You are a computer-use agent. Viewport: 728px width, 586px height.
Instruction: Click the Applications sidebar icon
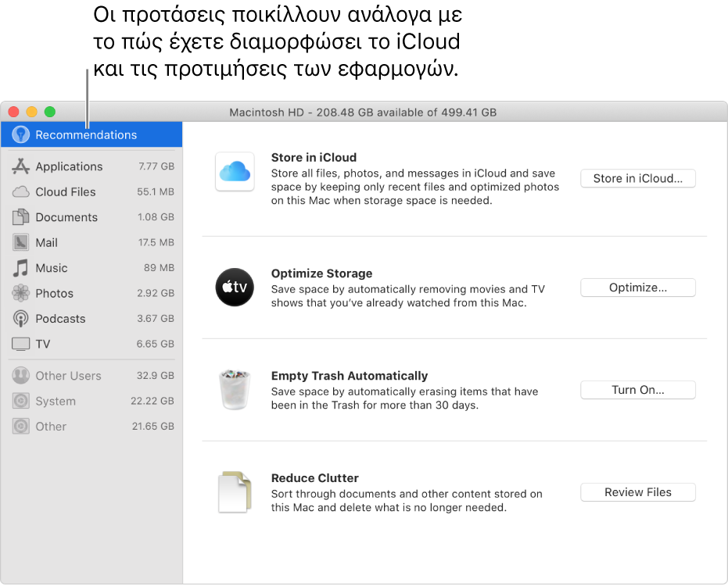[20, 166]
